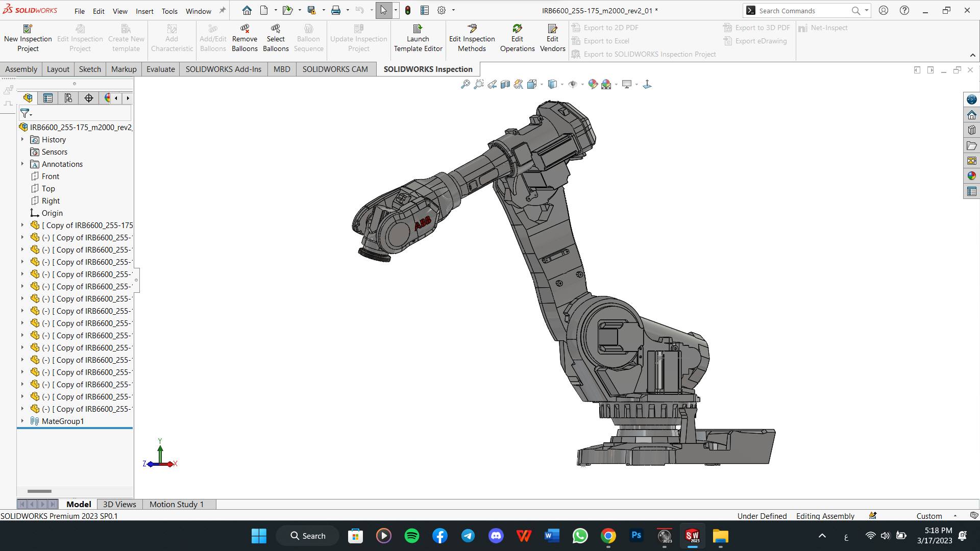
Task: Open the Options gear icon
Action: (x=442, y=10)
